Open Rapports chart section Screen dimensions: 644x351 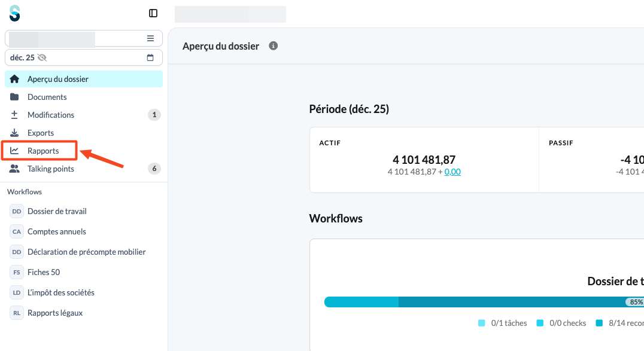coord(40,151)
